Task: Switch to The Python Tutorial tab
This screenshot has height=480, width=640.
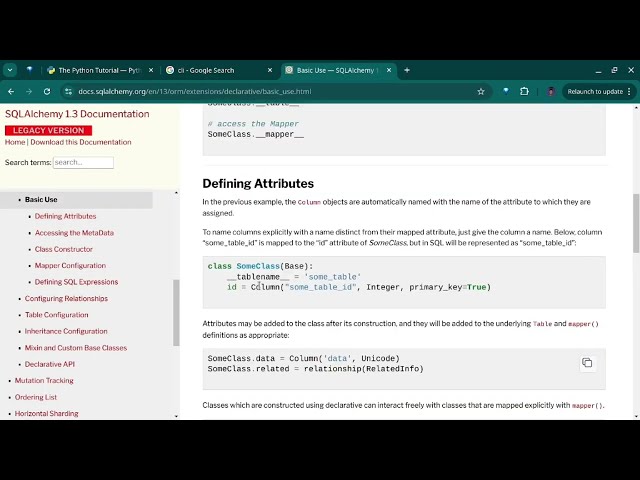Action: click(x=100, y=70)
